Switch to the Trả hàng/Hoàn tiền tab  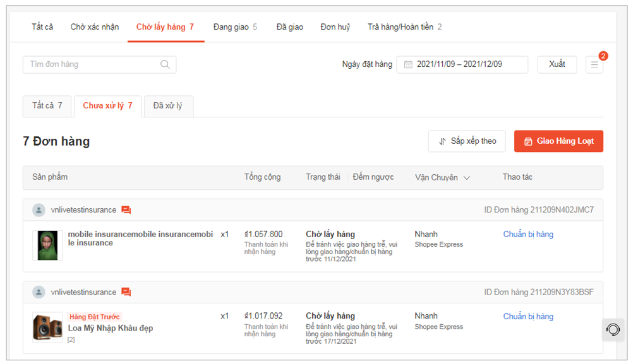click(404, 27)
